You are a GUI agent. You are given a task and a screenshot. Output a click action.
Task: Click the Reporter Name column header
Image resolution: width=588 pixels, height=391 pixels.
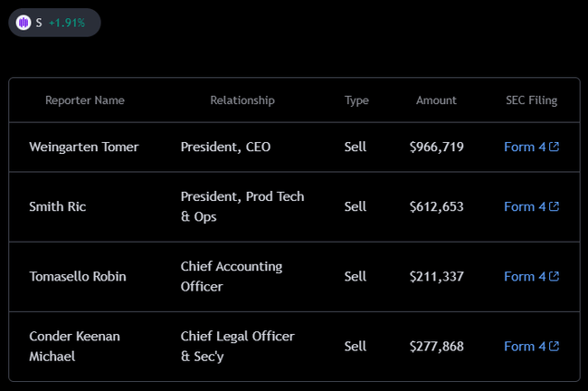[85, 100]
